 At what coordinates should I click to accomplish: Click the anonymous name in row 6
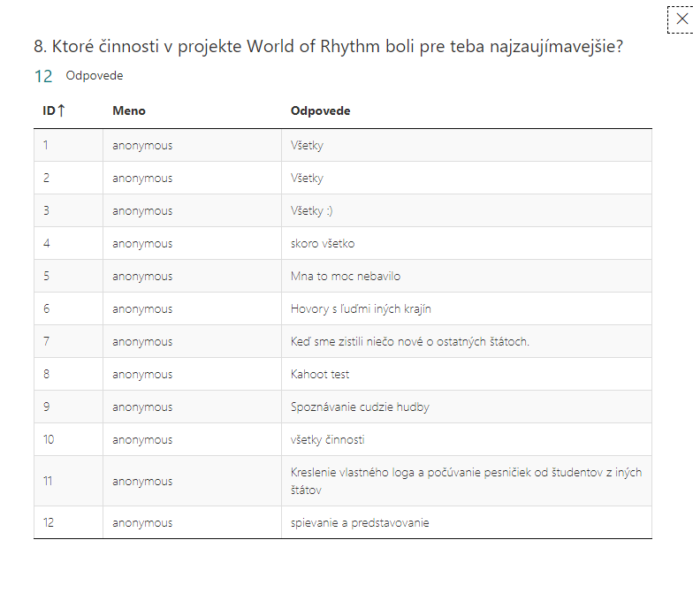pos(142,309)
